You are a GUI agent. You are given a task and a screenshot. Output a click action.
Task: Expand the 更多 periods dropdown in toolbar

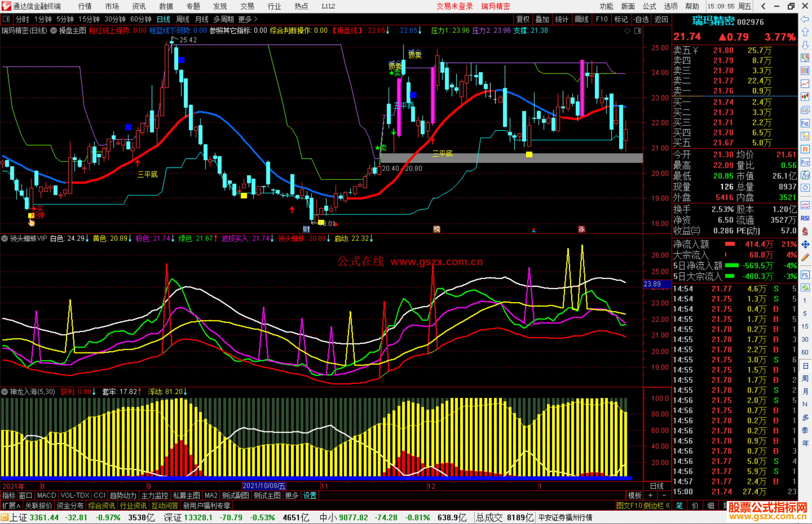(x=248, y=19)
